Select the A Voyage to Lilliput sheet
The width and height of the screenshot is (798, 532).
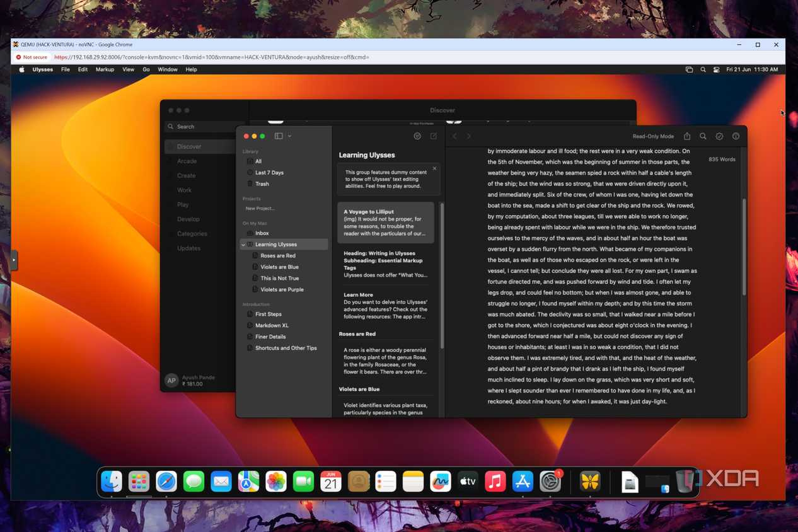coord(386,223)
